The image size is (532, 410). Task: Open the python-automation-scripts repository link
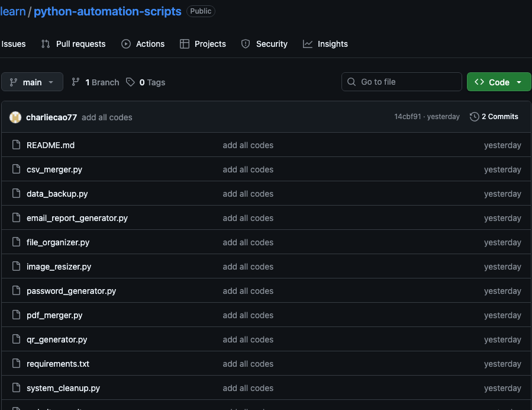pos(107,11)
